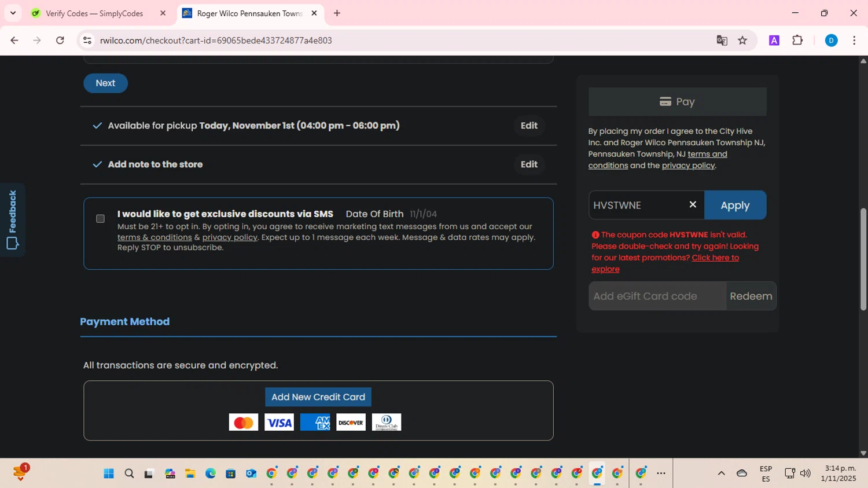Close the Roger Wilco Pennsauken tab
This screenshot has width=868, height=488.
314,13
